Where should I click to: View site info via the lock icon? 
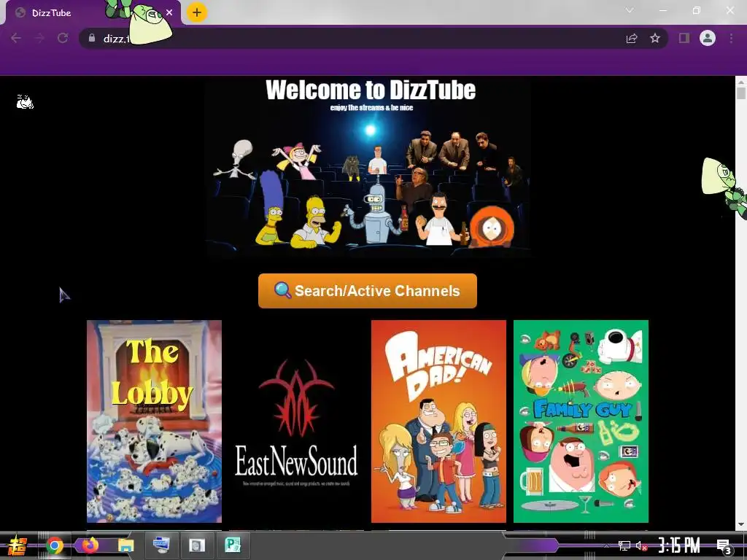pyautogui.click(x=92, y=38)
